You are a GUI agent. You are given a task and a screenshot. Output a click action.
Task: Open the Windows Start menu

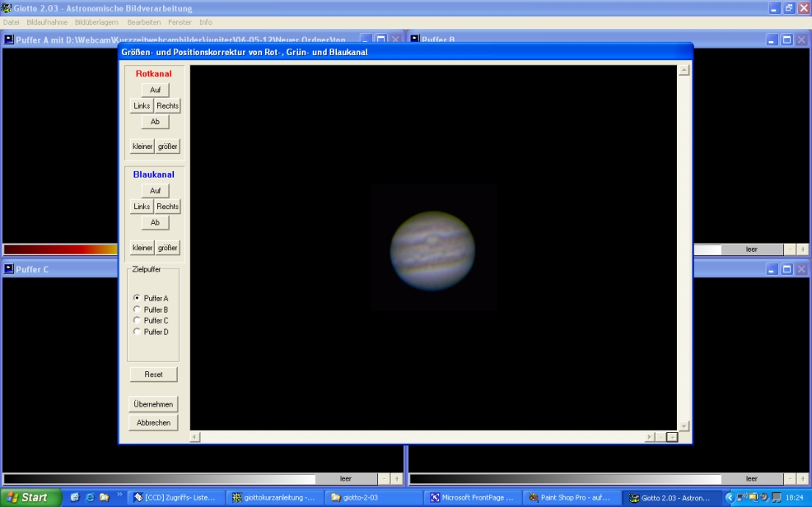coord(29,498)
